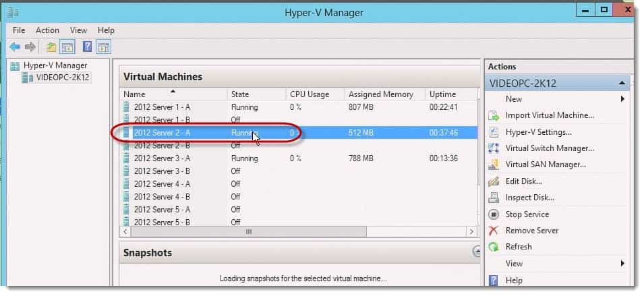644x296 pixels.
Task: Click Stop Service action text
Action: 527,214
